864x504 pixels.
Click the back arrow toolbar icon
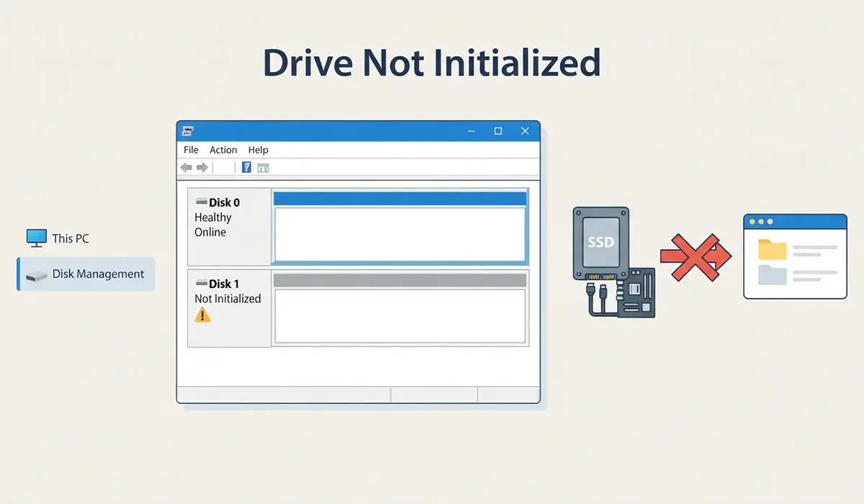(186, 168)
